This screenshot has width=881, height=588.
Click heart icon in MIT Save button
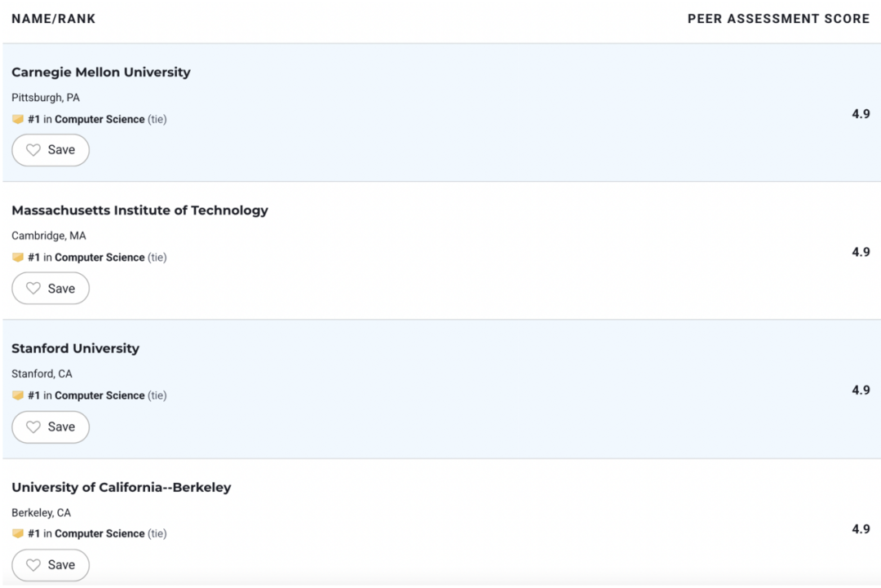33,288
